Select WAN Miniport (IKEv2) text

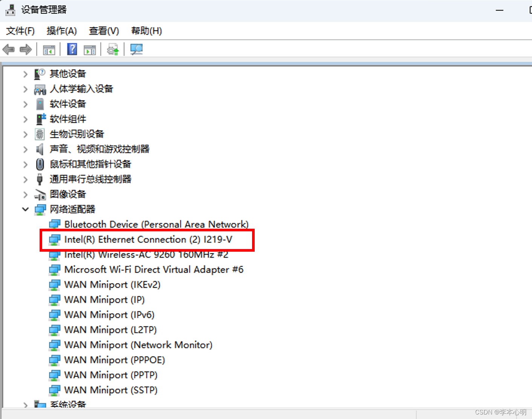[x=112, y=285]
